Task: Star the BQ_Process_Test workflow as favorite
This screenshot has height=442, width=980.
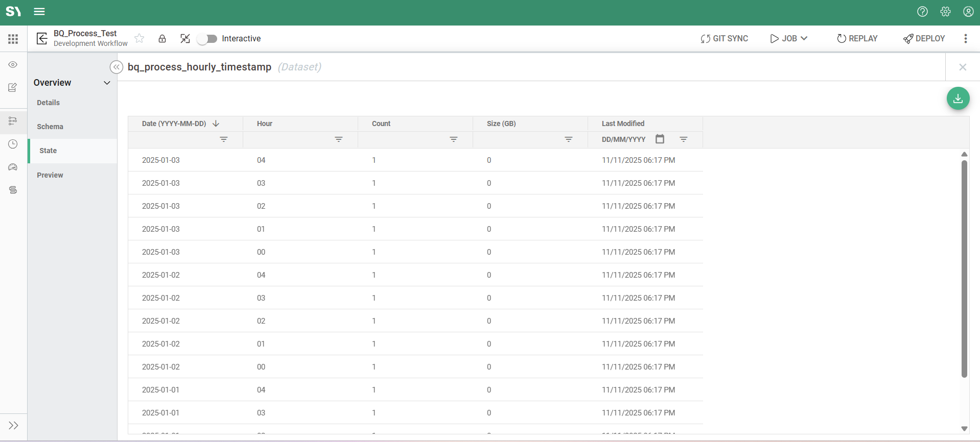Action: coord(139,39)
